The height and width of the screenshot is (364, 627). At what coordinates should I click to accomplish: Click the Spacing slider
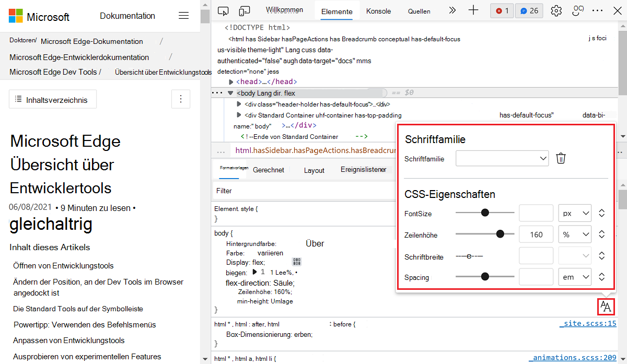pos(485,277)
